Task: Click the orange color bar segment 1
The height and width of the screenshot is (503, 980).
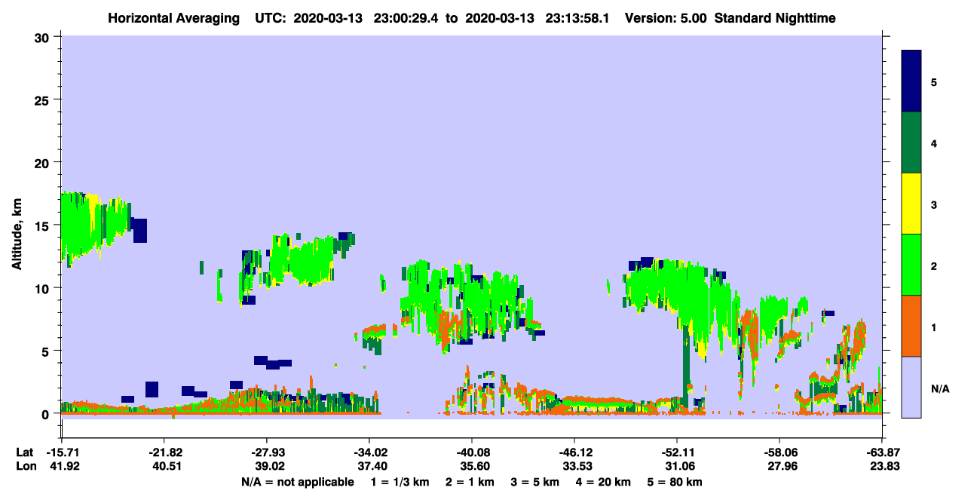Action: click(x=911, y=326)
